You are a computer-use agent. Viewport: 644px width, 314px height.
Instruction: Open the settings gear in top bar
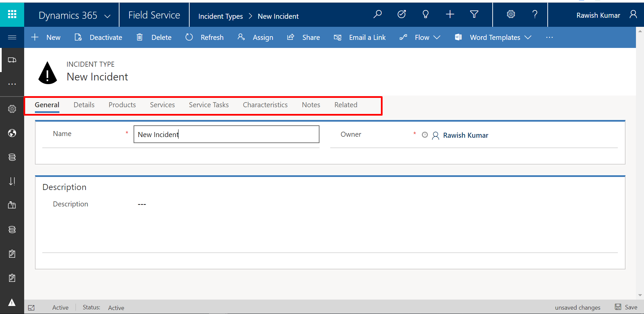tap(511, 14)
